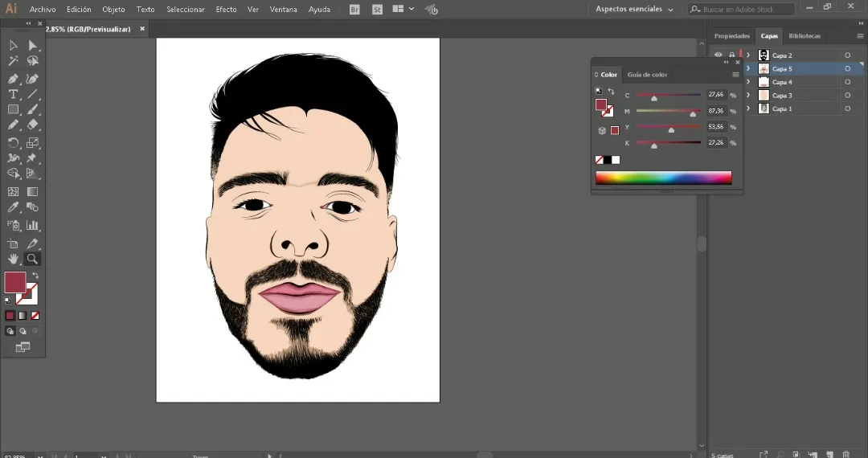Open Adobe Bridge with Br icon

click(x=355, y=10)
